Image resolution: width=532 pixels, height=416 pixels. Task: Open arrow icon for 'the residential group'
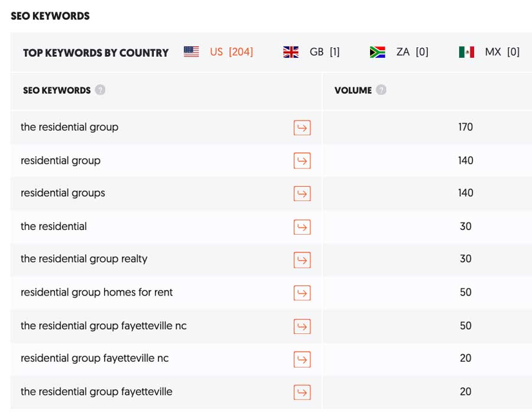coord(302,128)
